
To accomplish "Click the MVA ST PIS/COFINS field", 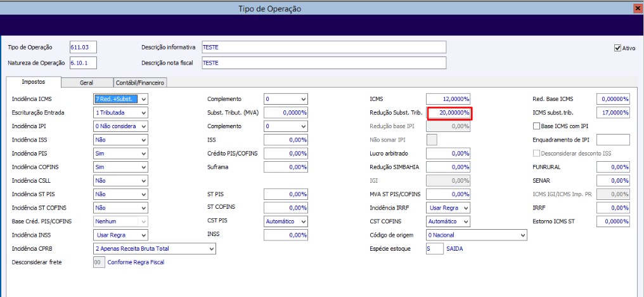I will click(448, 194).
